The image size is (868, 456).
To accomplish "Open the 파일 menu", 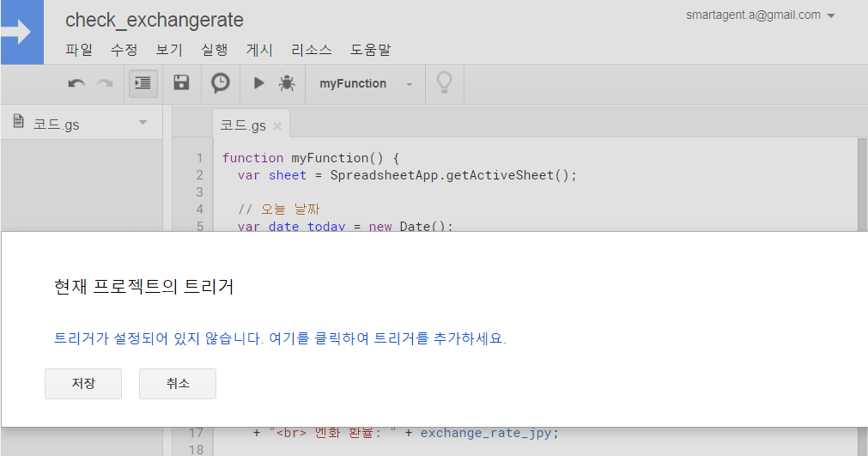I will (79, 50).
